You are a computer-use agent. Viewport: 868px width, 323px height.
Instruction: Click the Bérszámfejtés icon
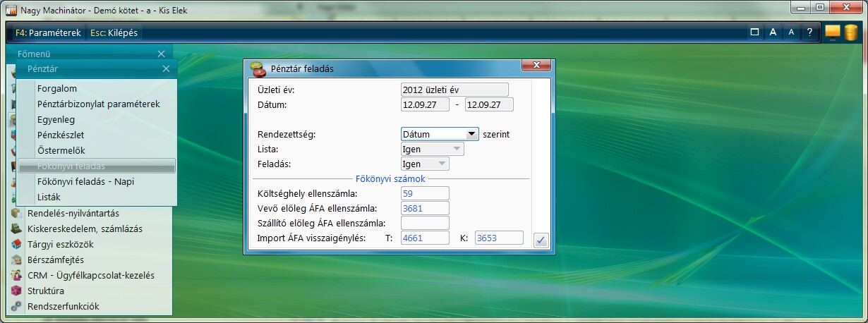(x=16, y=260)
